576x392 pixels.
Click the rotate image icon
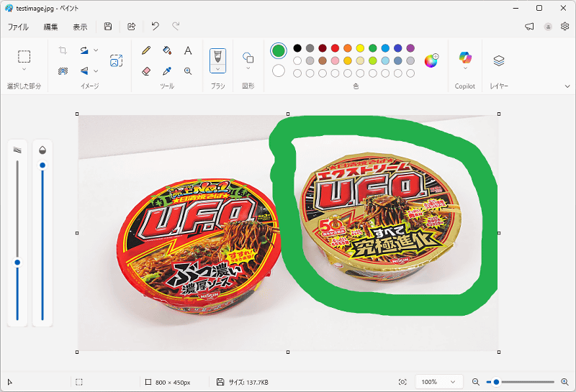click(x=84, y=50)
